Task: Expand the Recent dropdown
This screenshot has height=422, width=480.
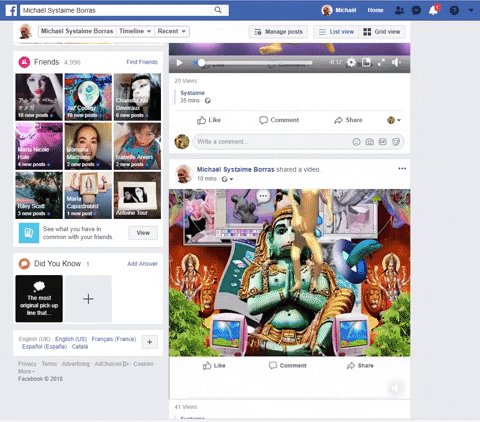Action: (x=172, y=31)
